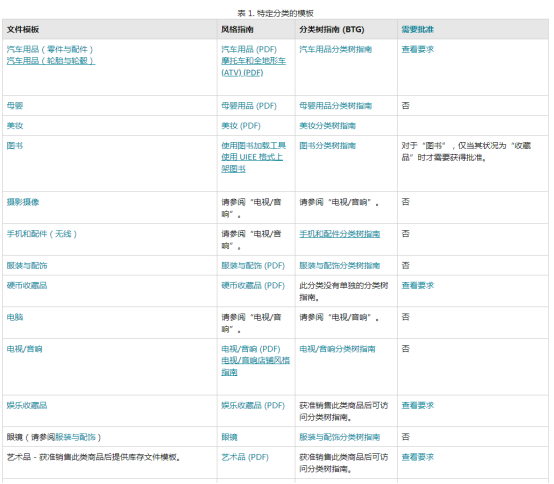Screen dimensions: 554x484
Task: Click 请参阅"电视/音响" BTG text in 电脑 row
Action: click(x=339, y=317)
